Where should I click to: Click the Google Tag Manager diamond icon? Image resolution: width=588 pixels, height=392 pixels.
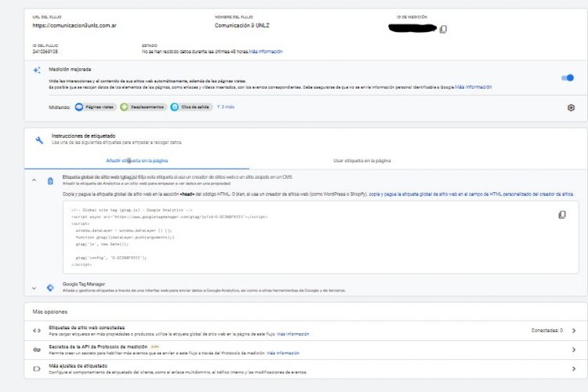click(x=50, y=288)
